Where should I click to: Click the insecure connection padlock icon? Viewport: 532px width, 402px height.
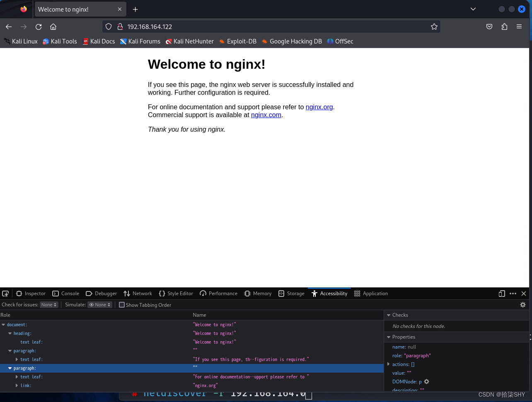(x=120, y=26)
